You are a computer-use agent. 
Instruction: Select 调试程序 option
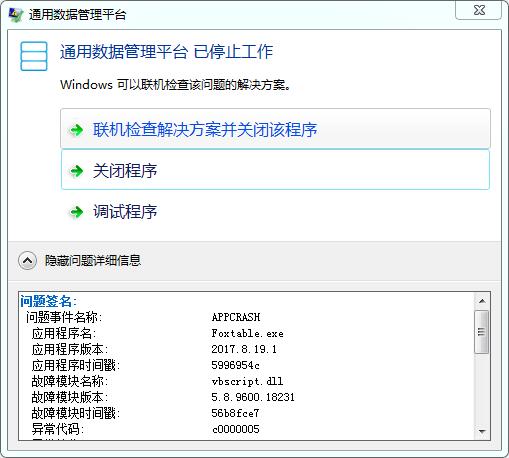click(x=275, y=211)
